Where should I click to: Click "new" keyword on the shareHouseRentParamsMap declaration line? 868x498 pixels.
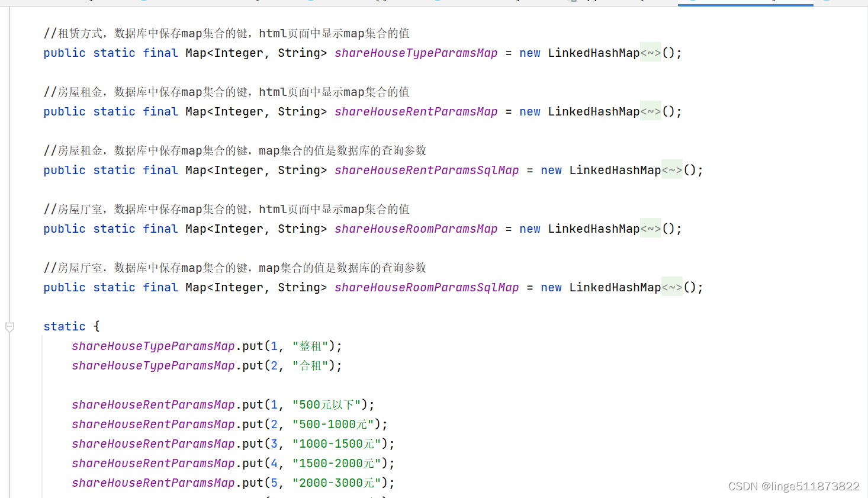tap(530, 112)
